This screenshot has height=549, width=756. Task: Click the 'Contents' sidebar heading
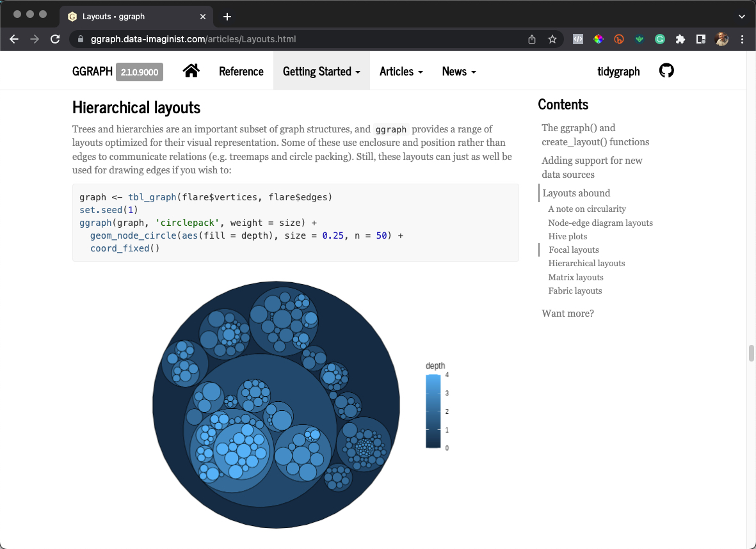563,104
